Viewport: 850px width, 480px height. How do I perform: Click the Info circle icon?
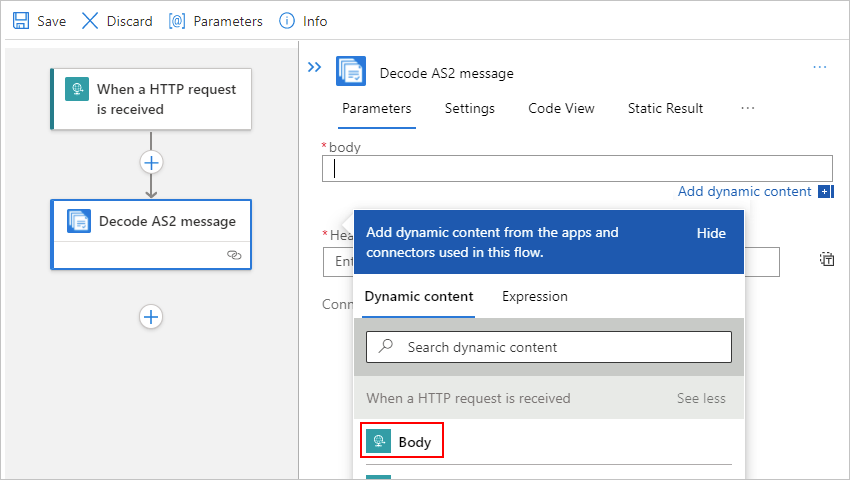click(x=287, y=21)
